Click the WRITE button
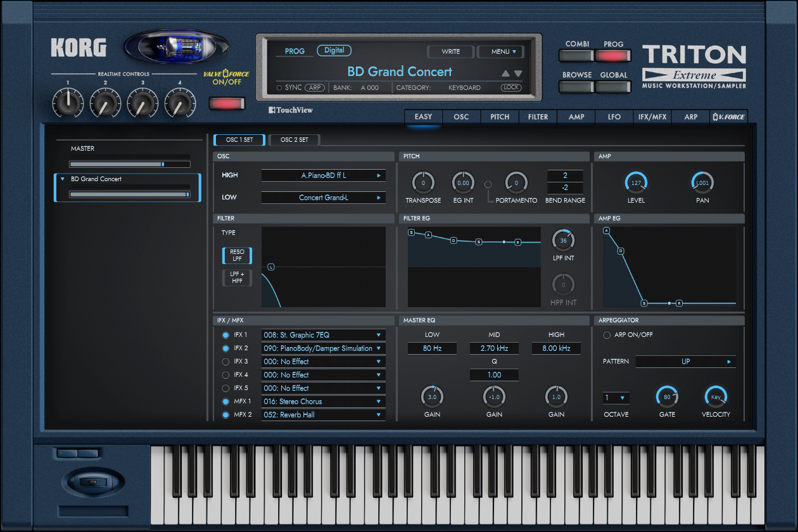This screenshot has height=532, width=798. (450, 51)
